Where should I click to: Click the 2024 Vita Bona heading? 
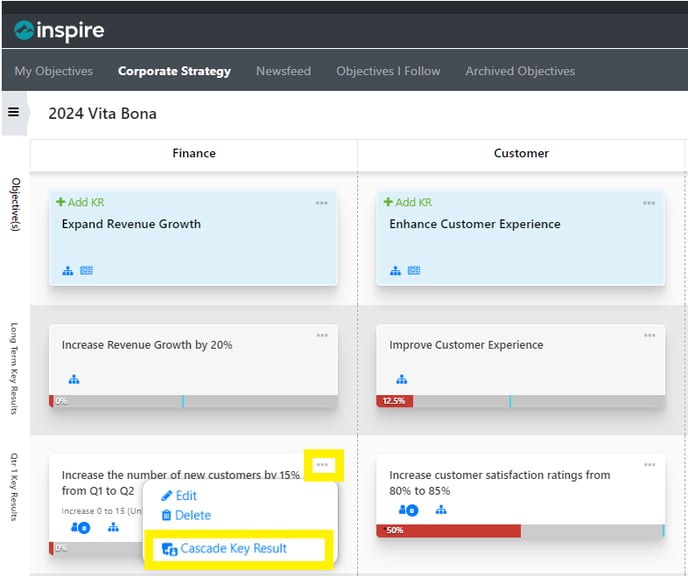coord(102,114)
